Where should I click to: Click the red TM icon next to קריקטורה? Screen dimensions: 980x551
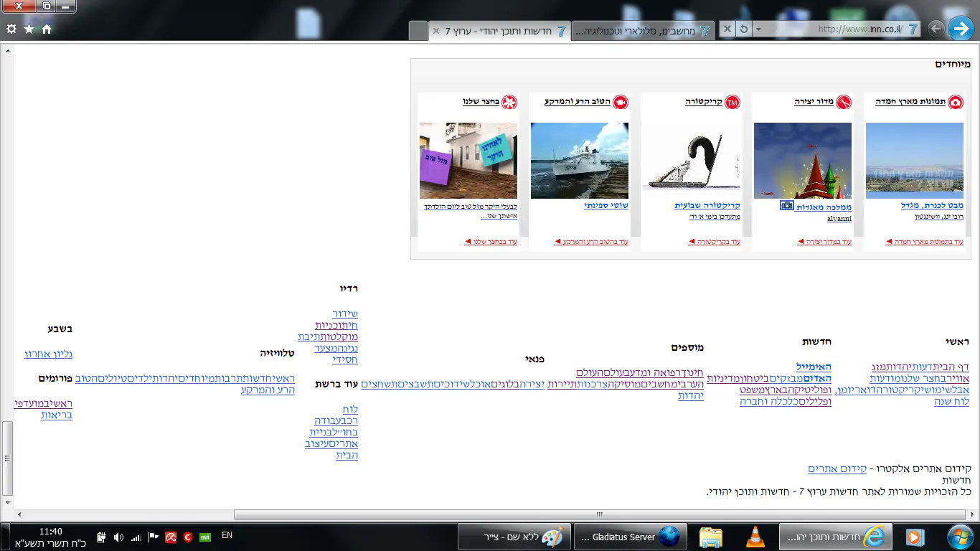point(732,103)
